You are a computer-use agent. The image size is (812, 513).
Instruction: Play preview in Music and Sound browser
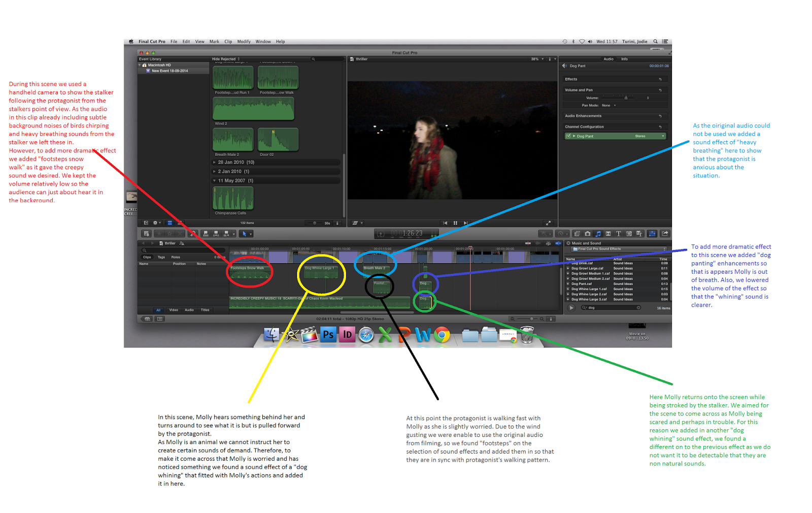571,308
